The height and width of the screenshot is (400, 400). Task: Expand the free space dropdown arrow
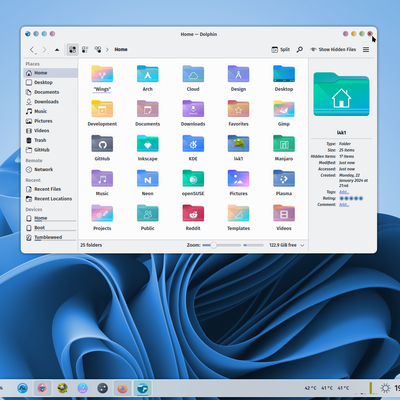click(302, 245)
